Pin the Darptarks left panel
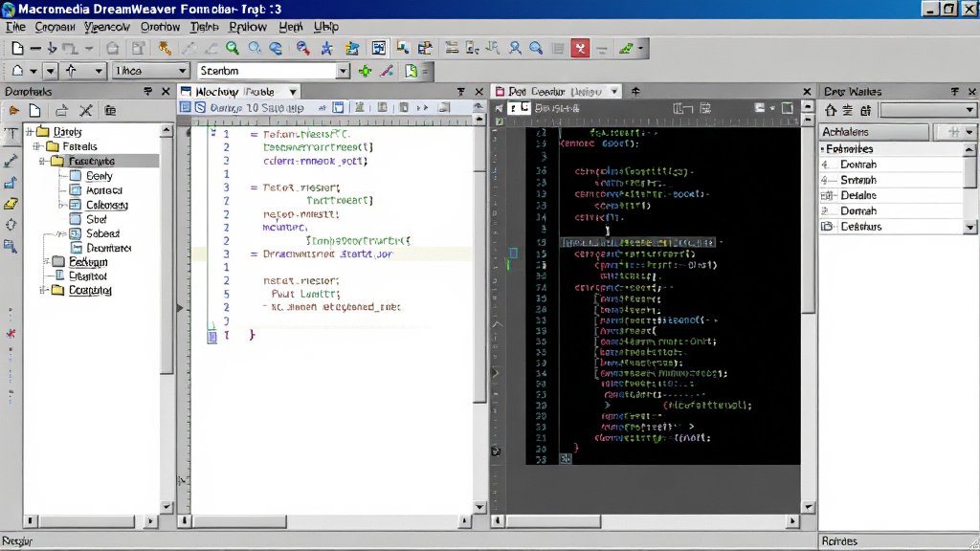This screenshot has width=980, height=551. (147, 91)
